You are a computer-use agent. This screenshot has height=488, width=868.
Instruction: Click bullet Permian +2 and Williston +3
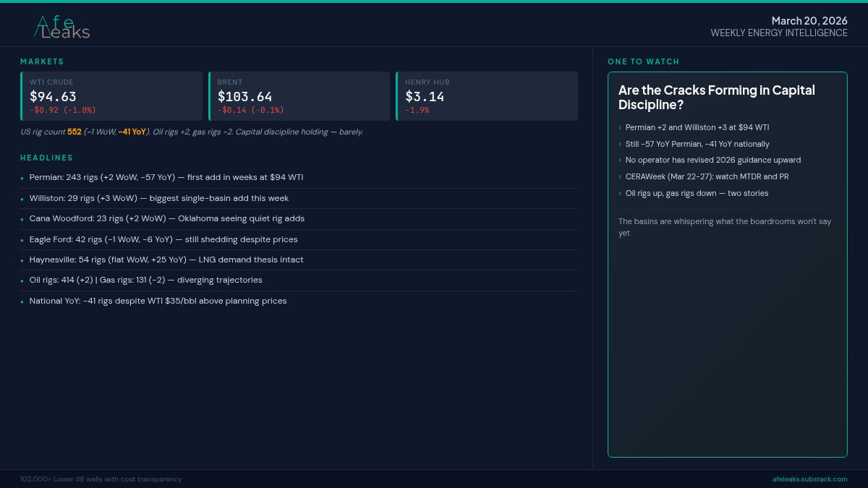[x=697, y=127]
